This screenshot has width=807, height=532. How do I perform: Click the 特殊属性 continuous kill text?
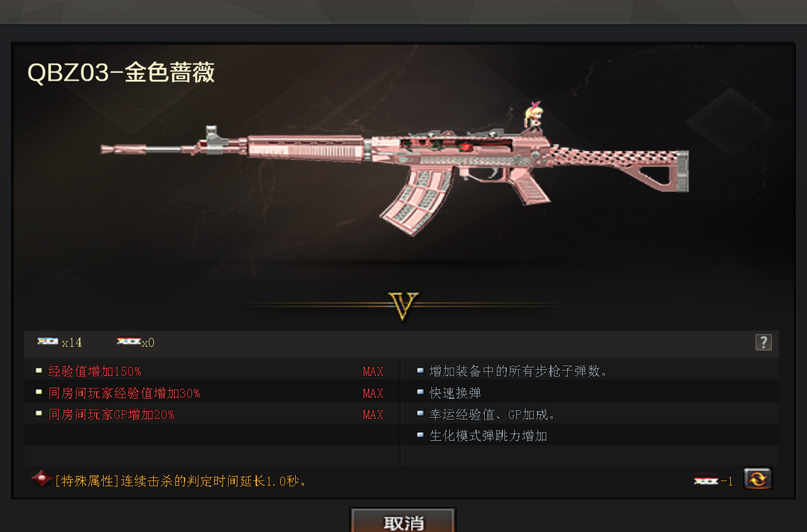tap(181, 481)
